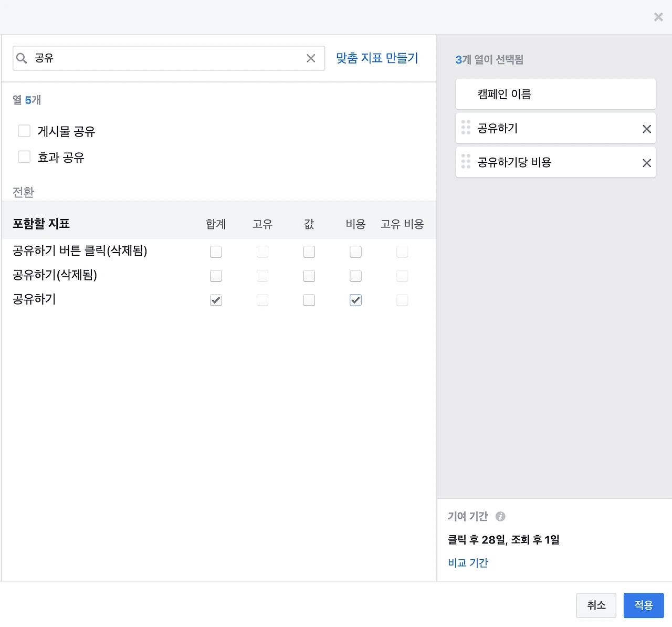The height and width of the screenshot is (627, 672).
Task: Grab the drag handle of 공유하기 column
Action: click(466, 128)
